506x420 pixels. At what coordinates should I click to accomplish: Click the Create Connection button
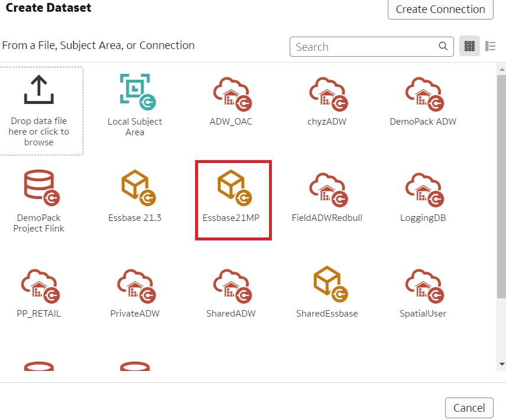click(440, 9)
